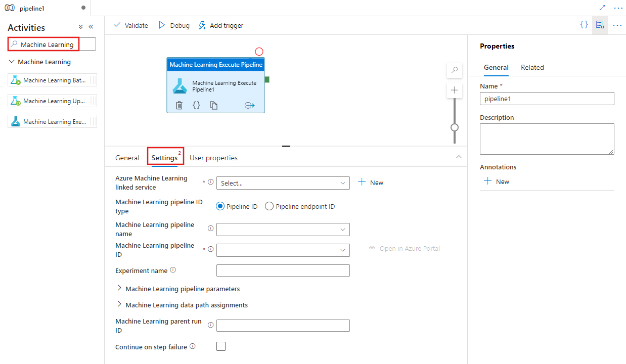Click the canvas zoom magnifier icon
This screenshot has width=626, height=364.
[454, 70]
